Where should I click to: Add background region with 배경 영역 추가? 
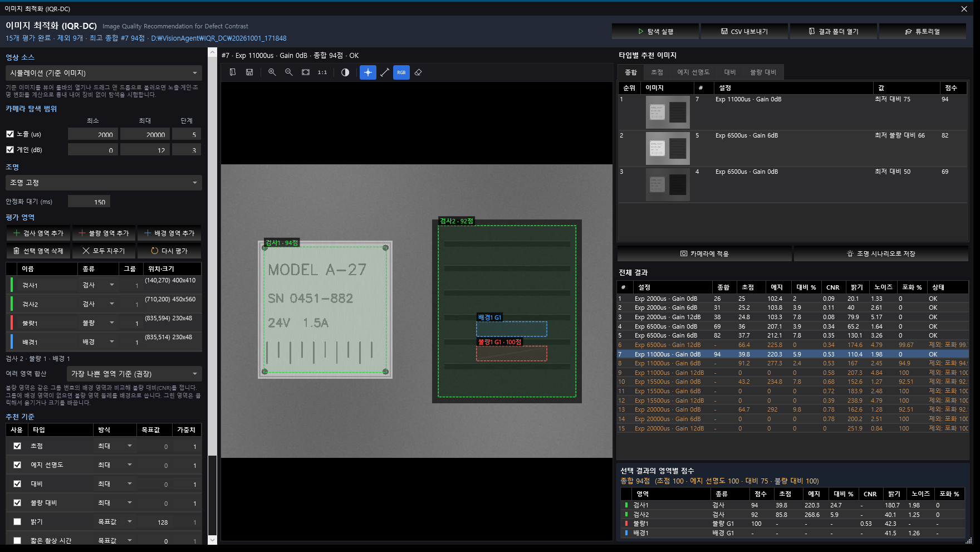pyautogui.click(x=169, y=233)
